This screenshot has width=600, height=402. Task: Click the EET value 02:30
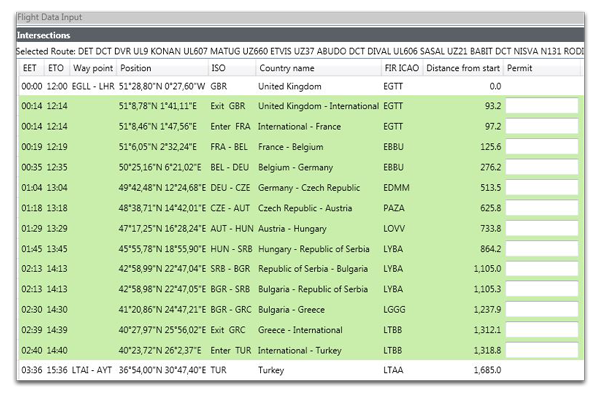click(x=32, y=310)
